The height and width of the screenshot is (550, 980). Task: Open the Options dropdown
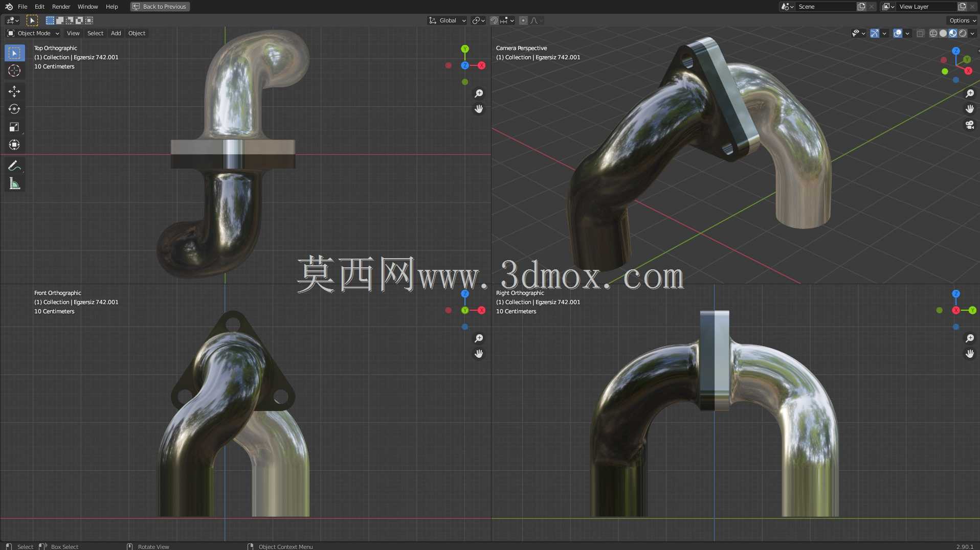pyautogui.click(x=962, y=20)
